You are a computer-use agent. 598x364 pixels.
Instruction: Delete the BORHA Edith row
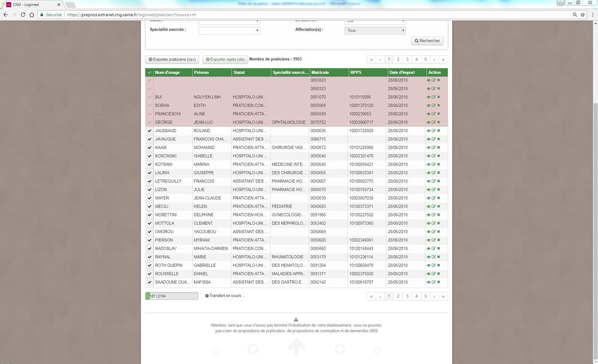[x=438, y=106]
